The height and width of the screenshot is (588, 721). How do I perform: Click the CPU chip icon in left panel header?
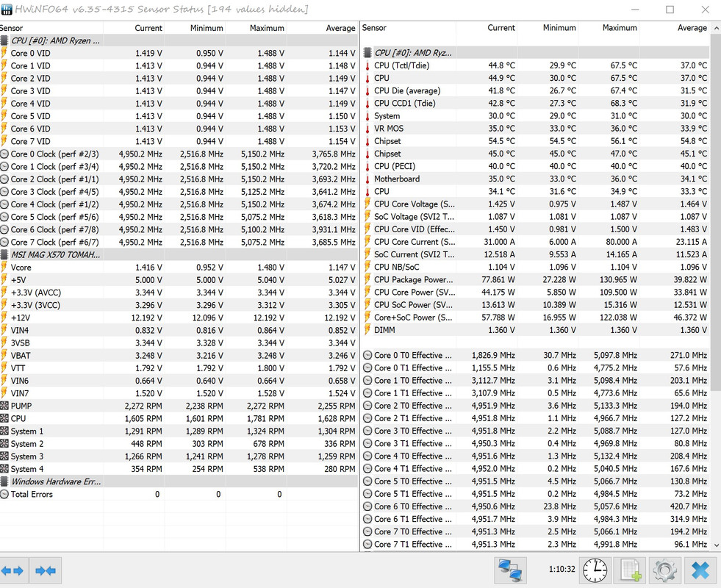pyautogui.click(x=4, y=40)
